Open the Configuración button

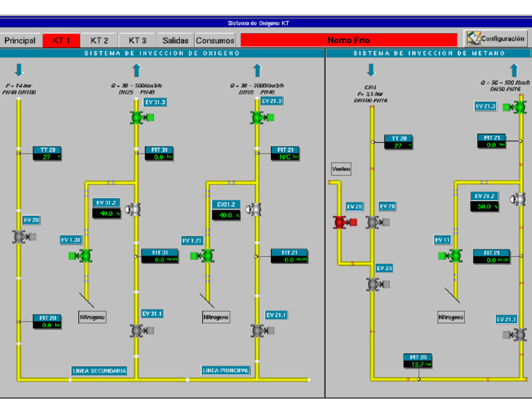point(496,38)
